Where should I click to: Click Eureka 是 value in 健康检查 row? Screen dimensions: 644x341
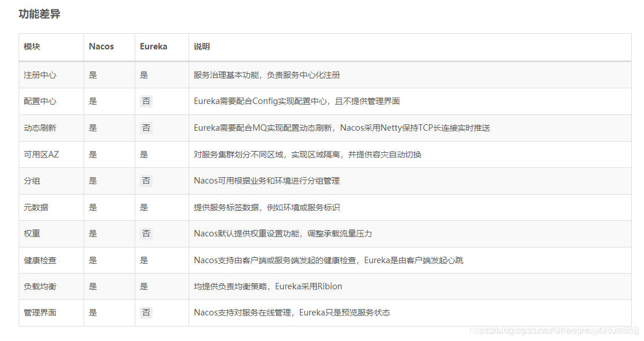pos(144,260)
